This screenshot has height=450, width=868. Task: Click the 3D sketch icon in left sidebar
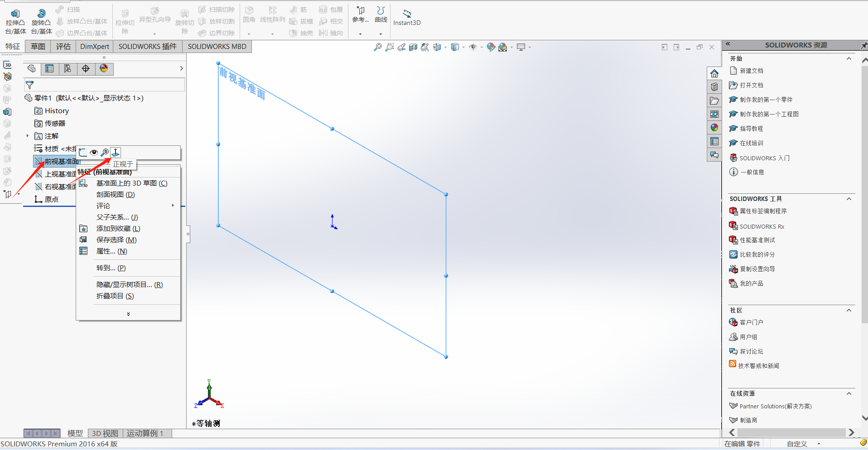point(8,65)
